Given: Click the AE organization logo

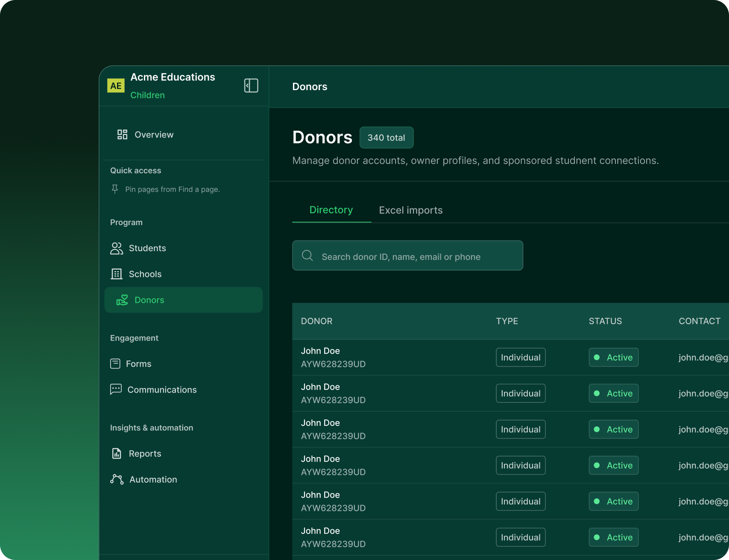Looking at the screenshot, I should coord(116,85).
